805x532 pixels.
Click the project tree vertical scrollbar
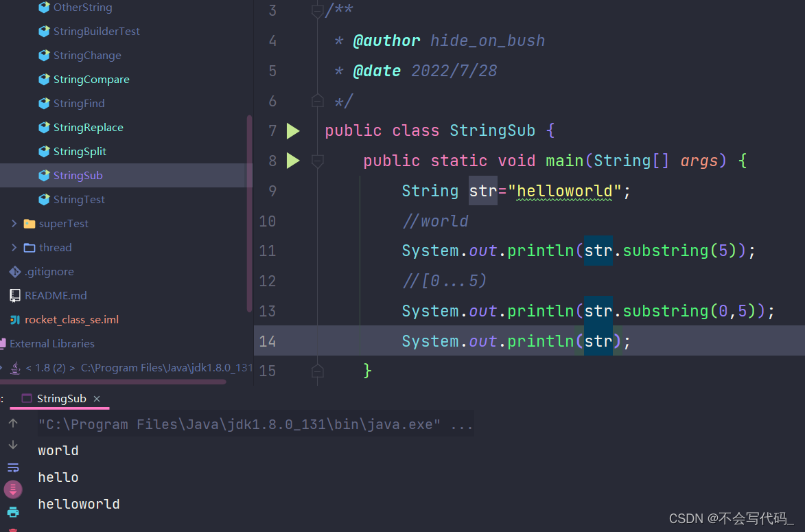(x=250, y=213)
